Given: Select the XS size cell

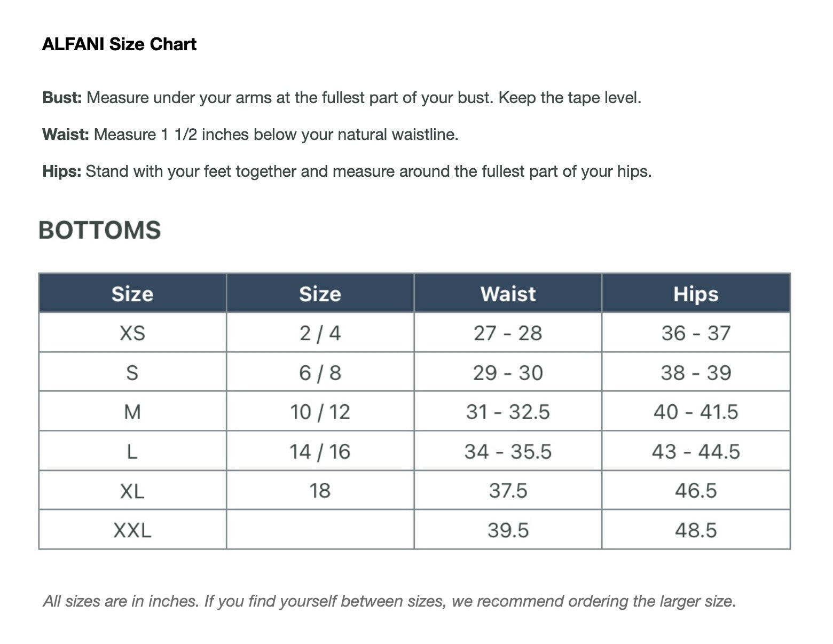Looking at the screenshot, I should [x=132, y=333].
